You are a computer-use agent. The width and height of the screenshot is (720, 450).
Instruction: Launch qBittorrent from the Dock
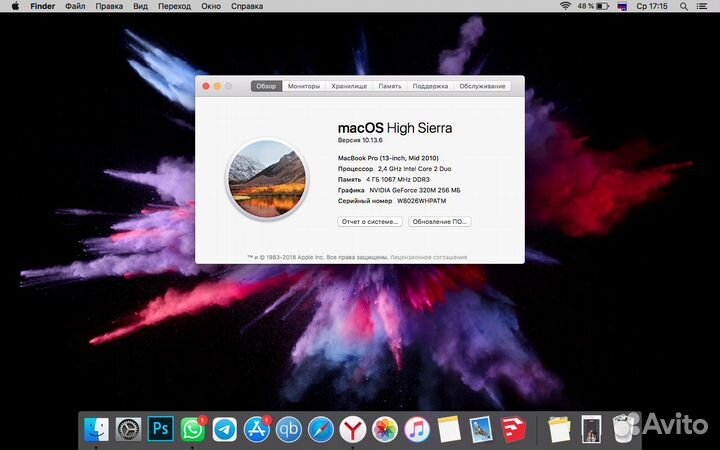tap(288, 430)
